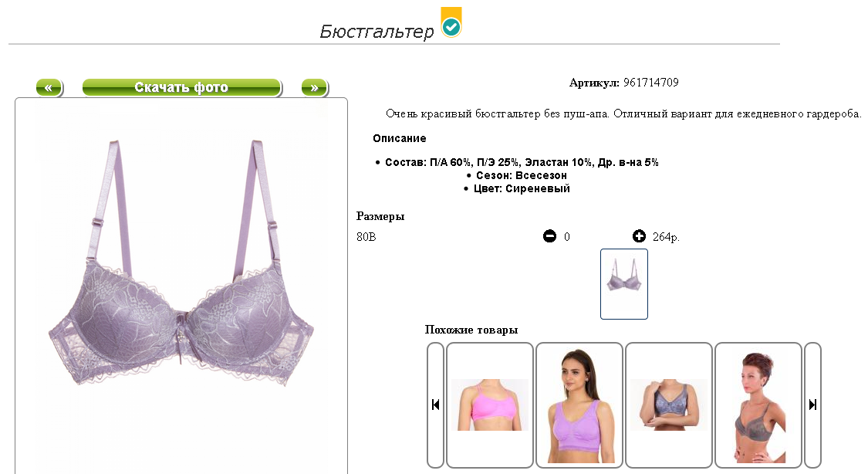Click the verified checkmark badge icon
868x474 pixels.
(451, 22)
